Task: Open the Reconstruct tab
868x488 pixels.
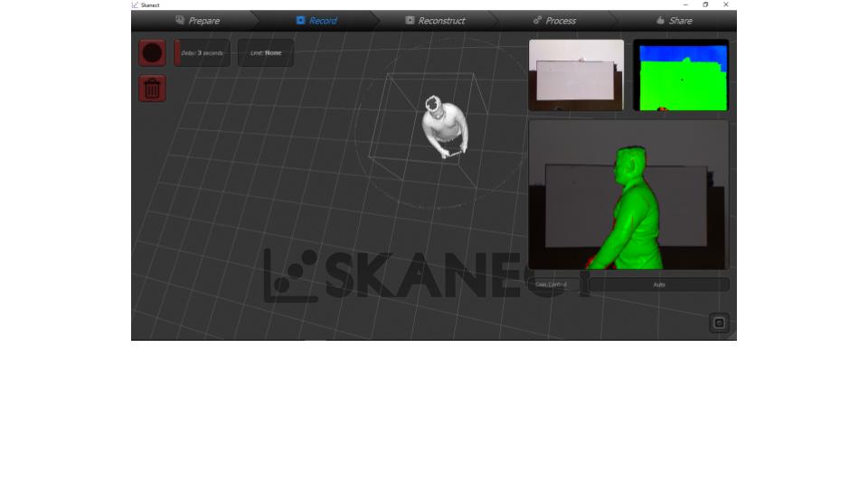Action: 435,21
